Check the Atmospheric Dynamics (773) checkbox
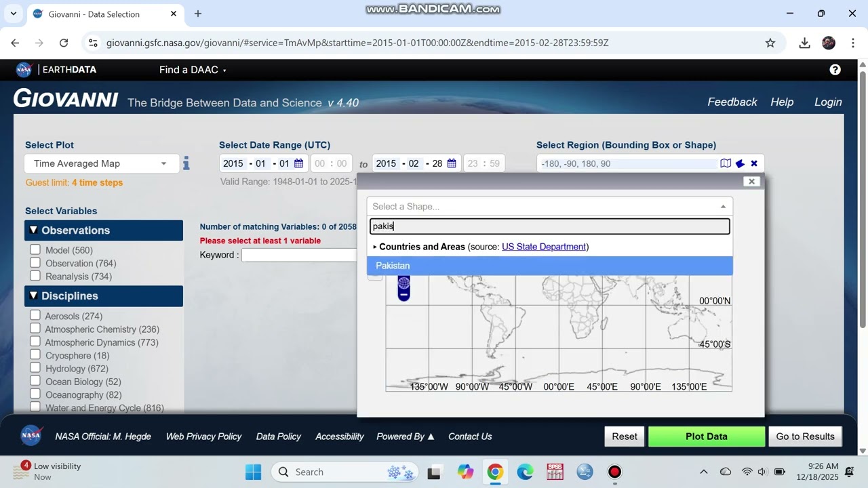Image resolution: width=868 pixels, height=488 pixels. pyautogui.click(x=35, y=342)
